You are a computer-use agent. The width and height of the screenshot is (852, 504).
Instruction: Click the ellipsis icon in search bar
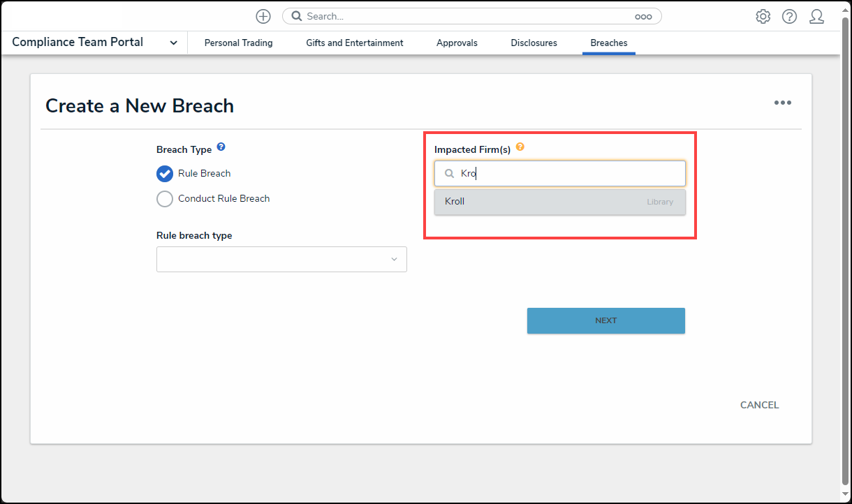(x=642, y=17)
